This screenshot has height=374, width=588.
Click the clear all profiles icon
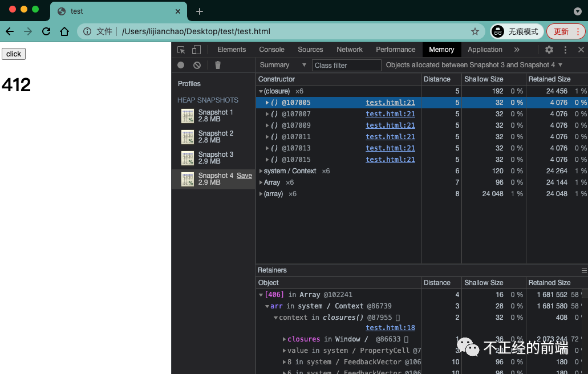point(197,65)
